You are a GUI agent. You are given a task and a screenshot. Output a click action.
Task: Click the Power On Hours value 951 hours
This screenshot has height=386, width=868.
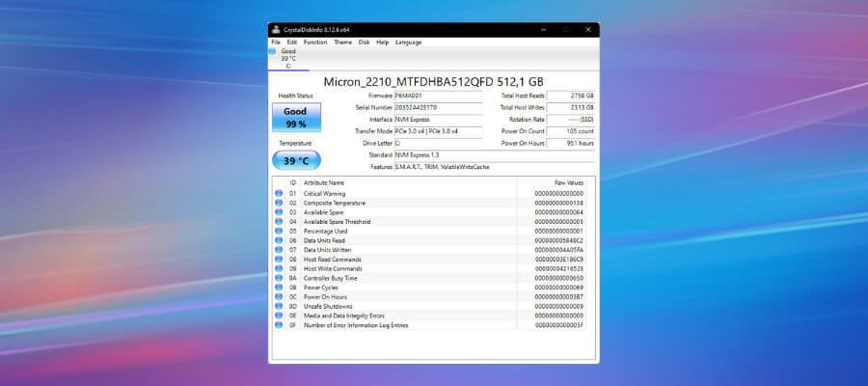pyautogui.click(x=571, y=143)
